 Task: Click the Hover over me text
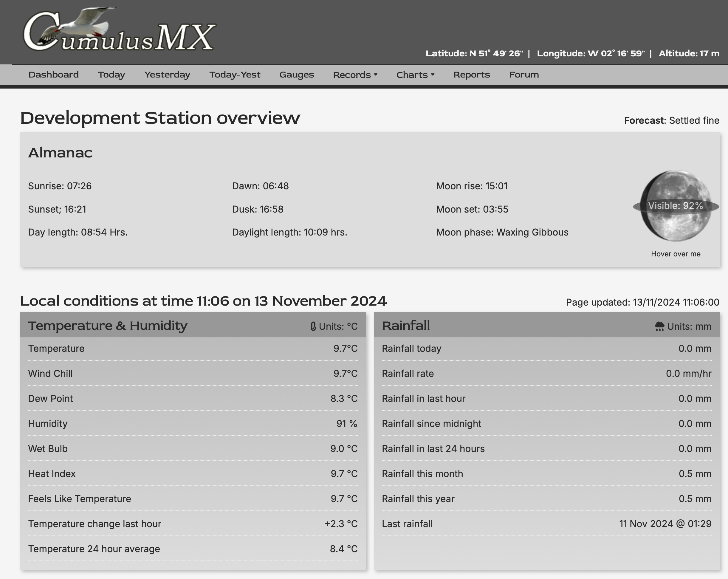pos(676,254)
